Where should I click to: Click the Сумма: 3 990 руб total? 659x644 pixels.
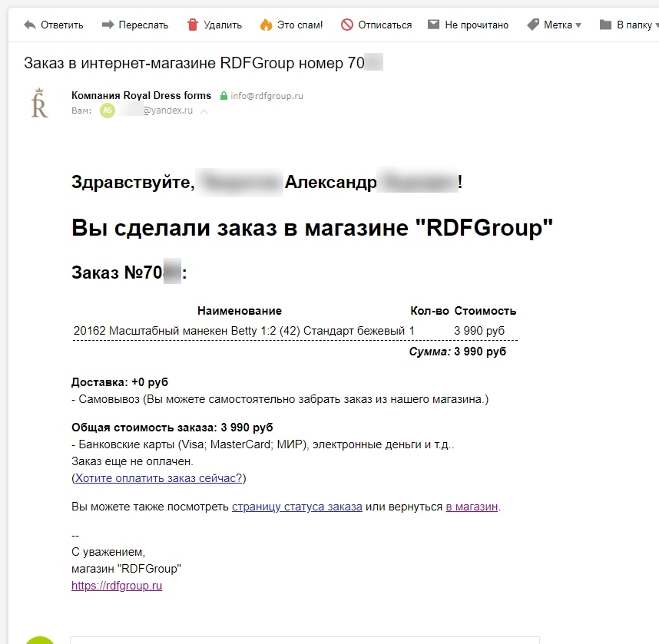point(457,352)
